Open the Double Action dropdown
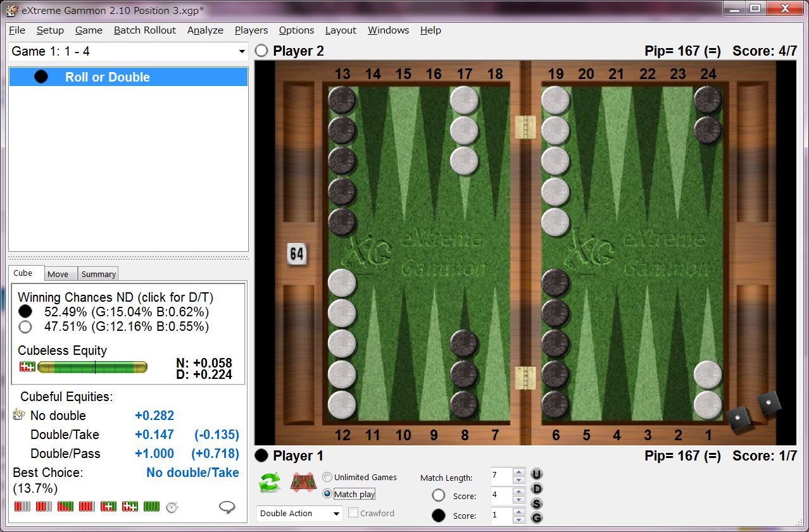This screenshot has width=809, height=532. click(299, 513)
